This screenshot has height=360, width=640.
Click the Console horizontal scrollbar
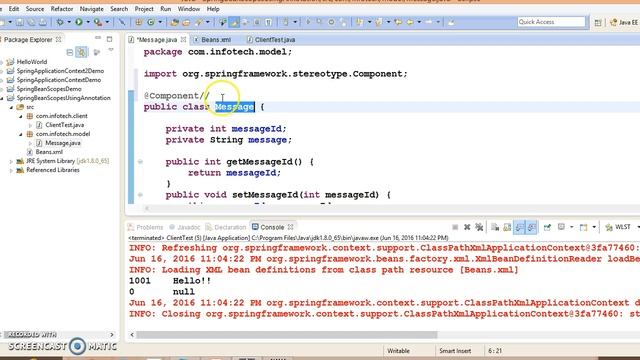pyautogui.click(x=287, y=335)
